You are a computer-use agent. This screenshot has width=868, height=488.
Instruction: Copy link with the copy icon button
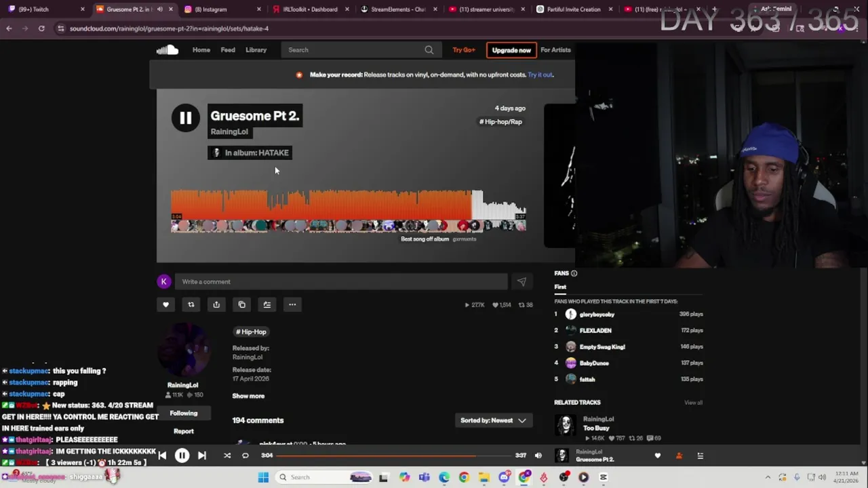coord(241,305)
